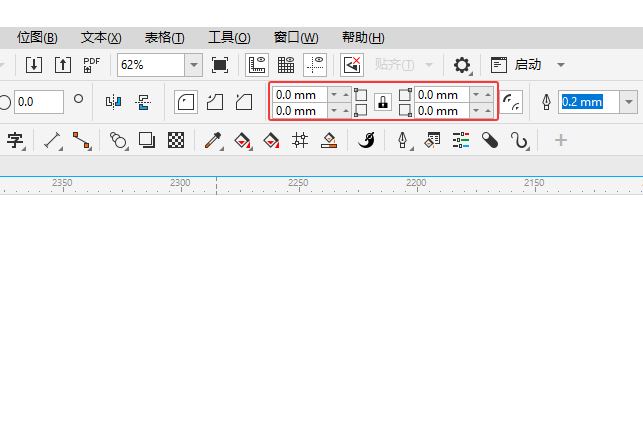Select the round corner option
Screen dimensions: 643x421
point(186,102)
